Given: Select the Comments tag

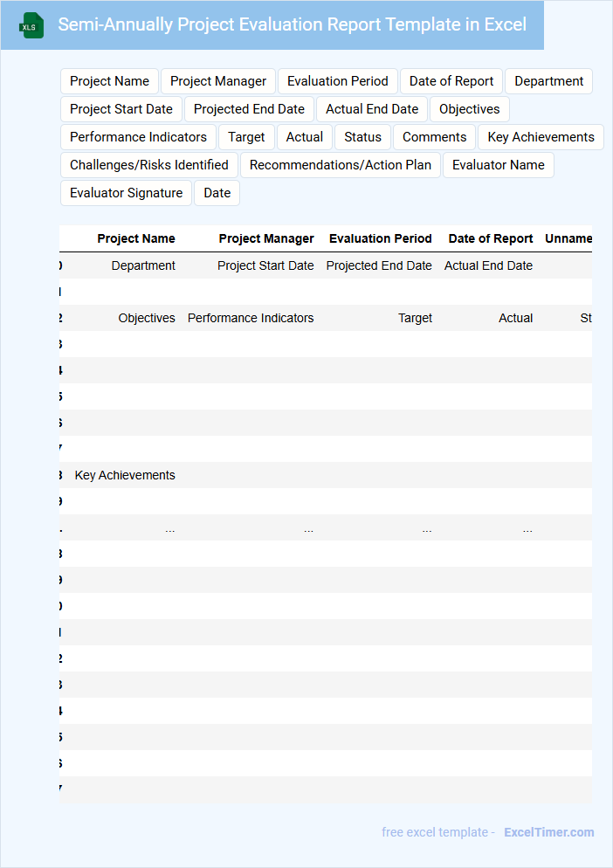Looking at the screenshot, I should click(435, 137).
